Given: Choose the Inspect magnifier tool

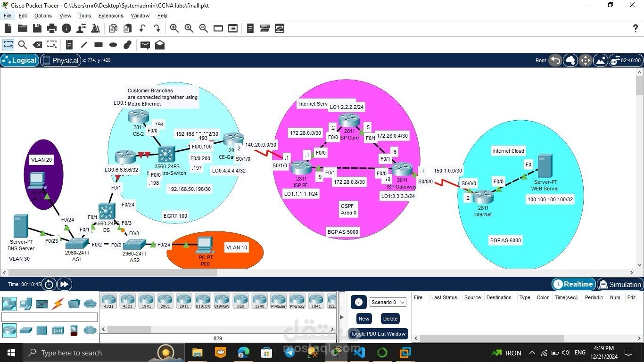Looking at the screenshot, I should [22, 45].
